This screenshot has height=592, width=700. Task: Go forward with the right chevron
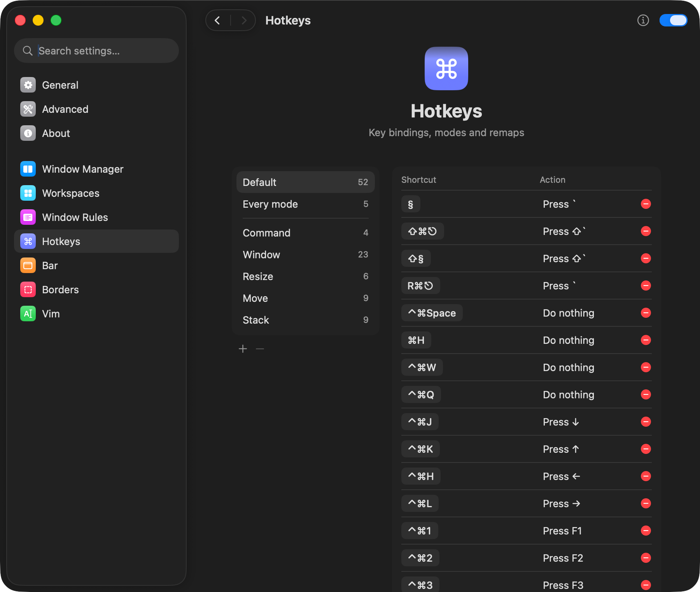point(244,20)
